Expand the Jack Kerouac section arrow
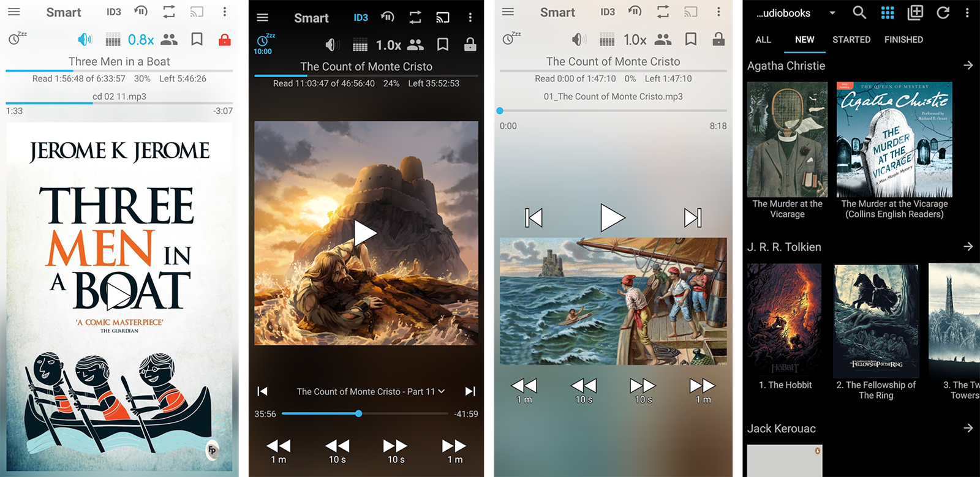 point(968,428)
